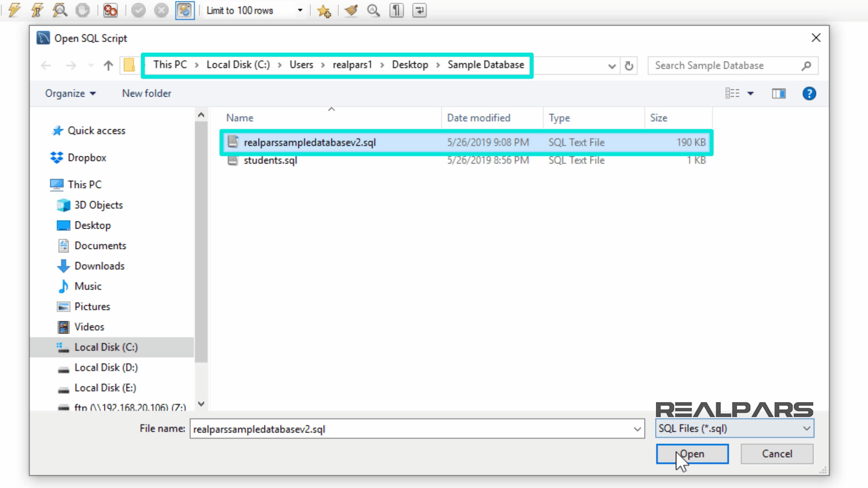This screenshot has height=488, width=868.
Task: Click the Open button
Action: (692, 454)
